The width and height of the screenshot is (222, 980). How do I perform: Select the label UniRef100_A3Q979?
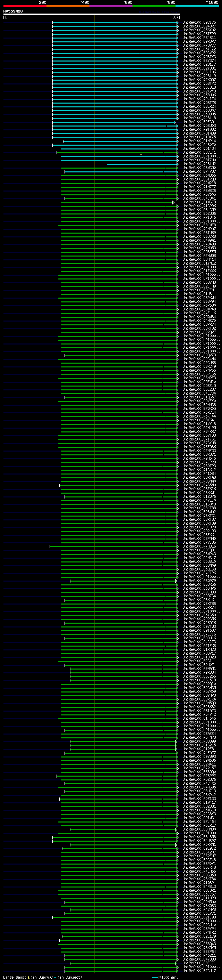point(199,581)
